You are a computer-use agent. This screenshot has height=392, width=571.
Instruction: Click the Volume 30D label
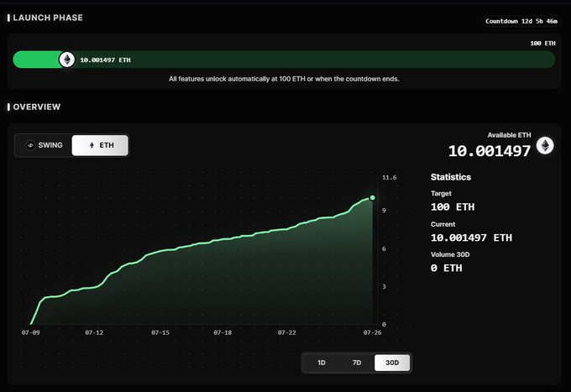point(450,254)
